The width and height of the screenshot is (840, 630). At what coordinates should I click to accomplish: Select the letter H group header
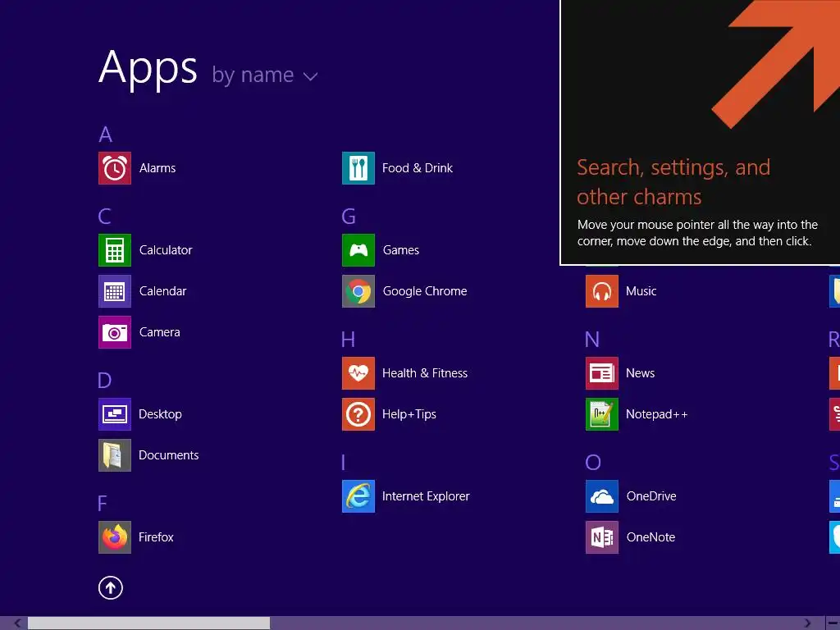click(348, 340)
